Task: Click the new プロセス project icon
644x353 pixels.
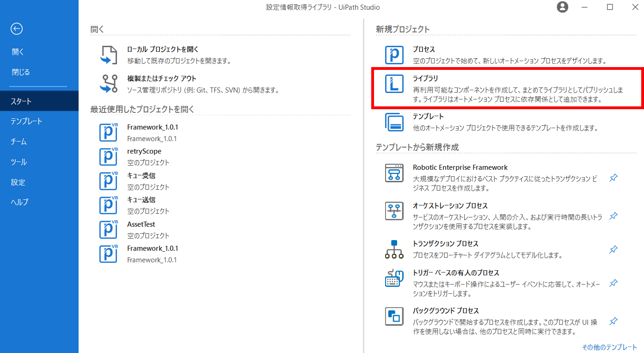Action: 394,55
